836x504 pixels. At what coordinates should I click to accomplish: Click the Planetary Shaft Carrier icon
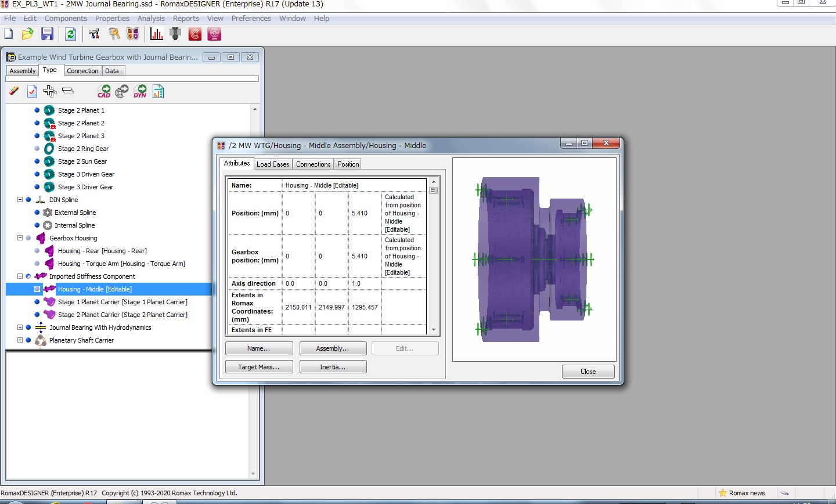pos(41,340)
